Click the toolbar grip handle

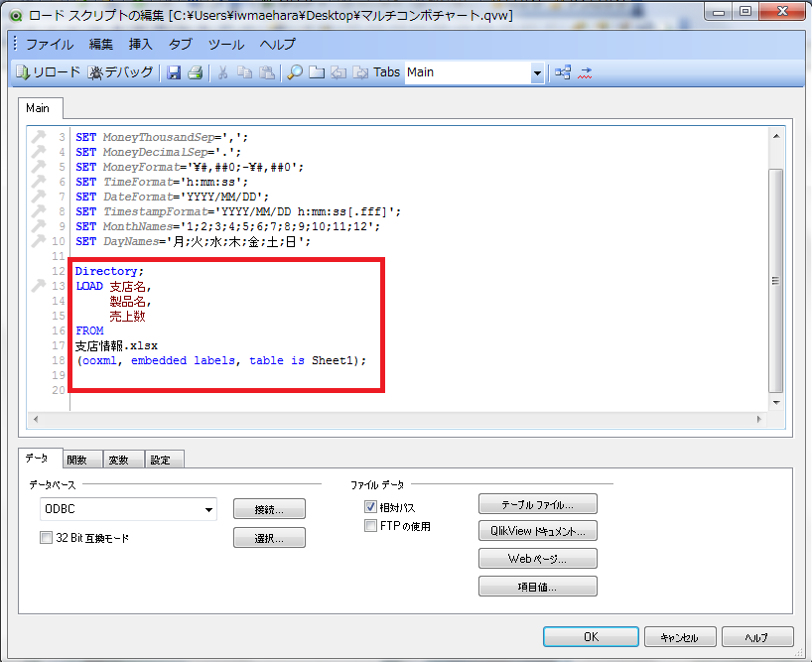pyautogui.click(x=15, y=44)
